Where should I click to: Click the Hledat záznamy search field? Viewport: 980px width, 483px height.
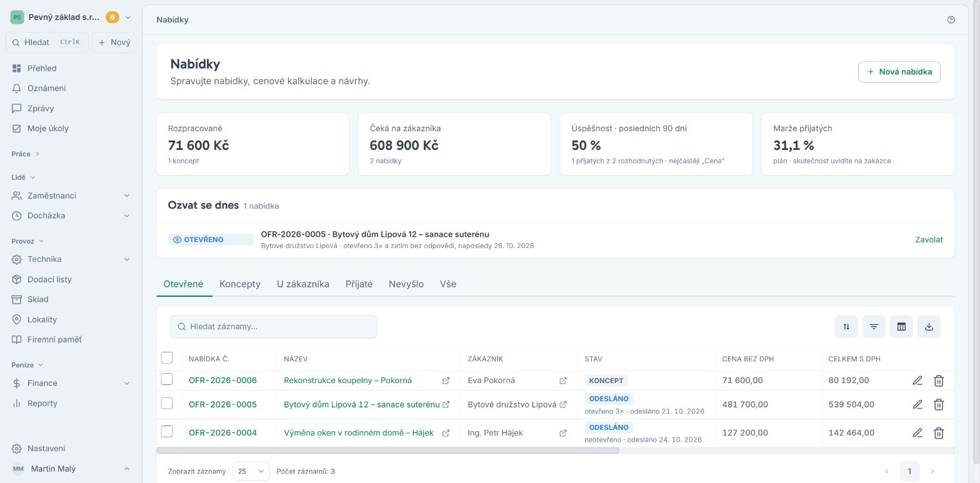273,326
